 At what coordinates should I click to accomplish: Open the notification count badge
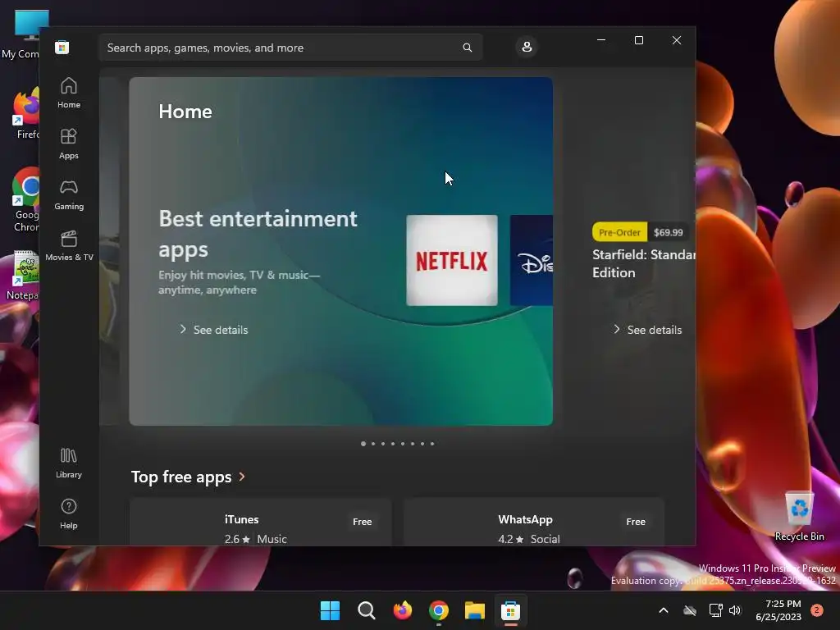[817, 610]
